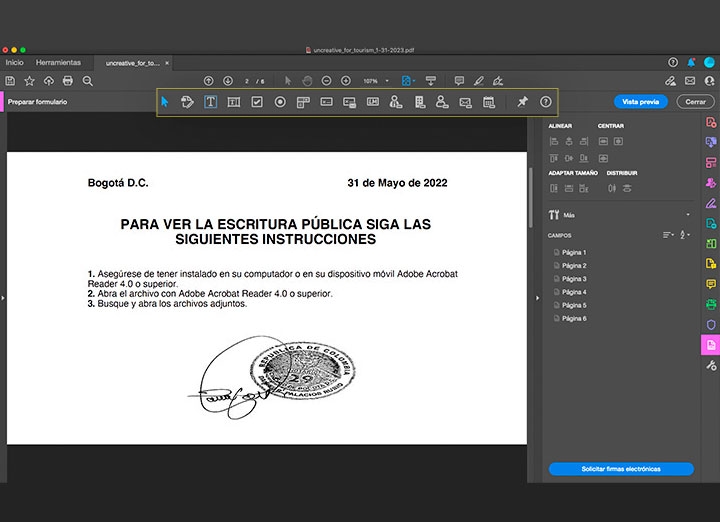Screen dimensions: 720x522
Task: Click Solicitar firmas electrónicas button
Action: point(620,469)
